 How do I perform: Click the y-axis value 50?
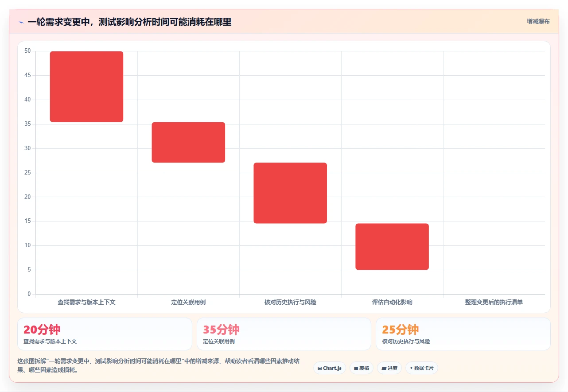pos(27,51)
